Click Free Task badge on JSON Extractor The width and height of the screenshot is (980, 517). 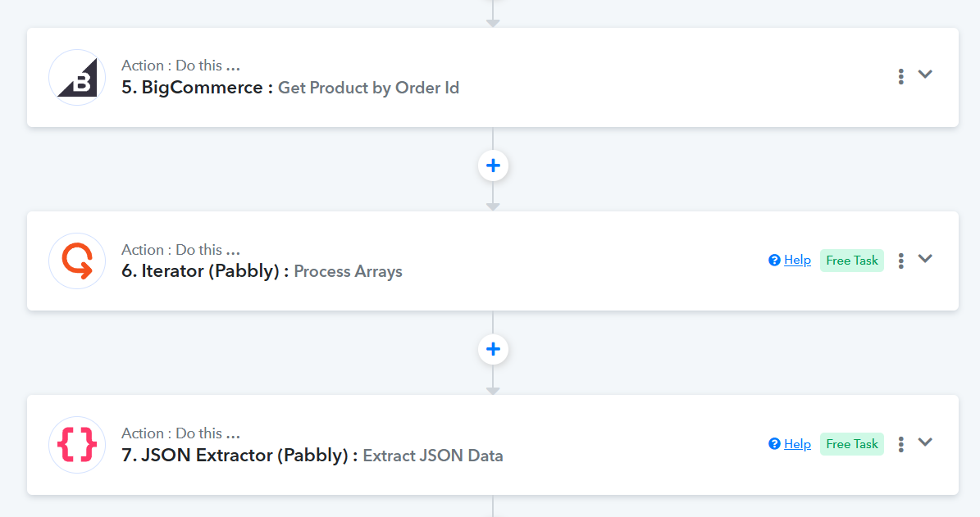(x=852, y=444)
